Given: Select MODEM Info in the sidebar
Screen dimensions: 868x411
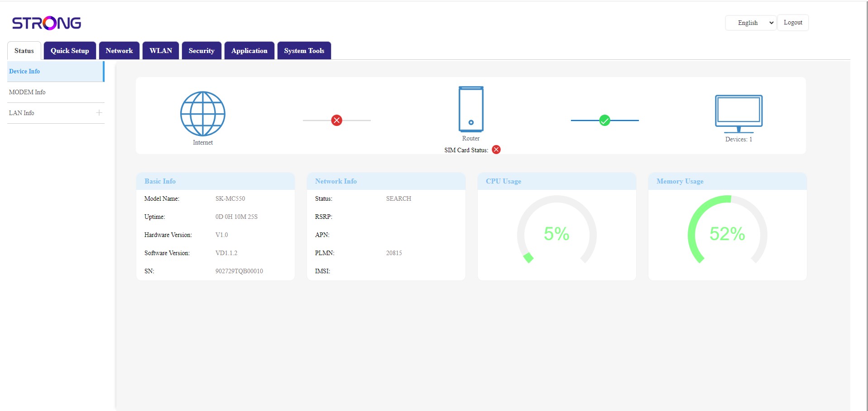Looking at the screenshot, I should [56, 92].
